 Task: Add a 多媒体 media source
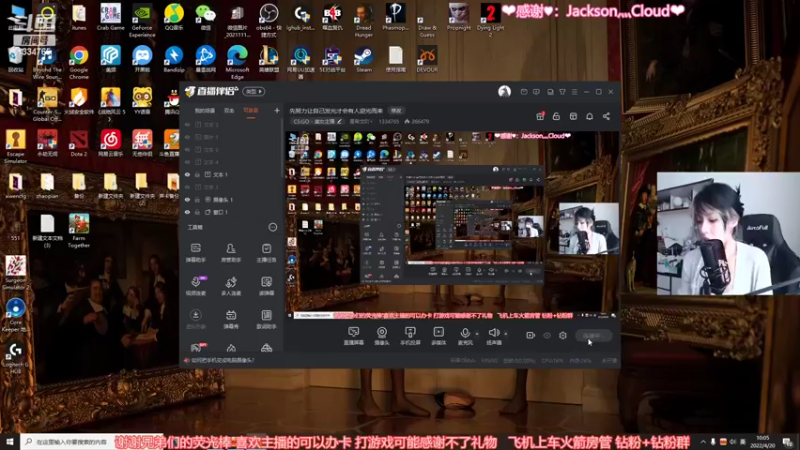pos(438,336)
